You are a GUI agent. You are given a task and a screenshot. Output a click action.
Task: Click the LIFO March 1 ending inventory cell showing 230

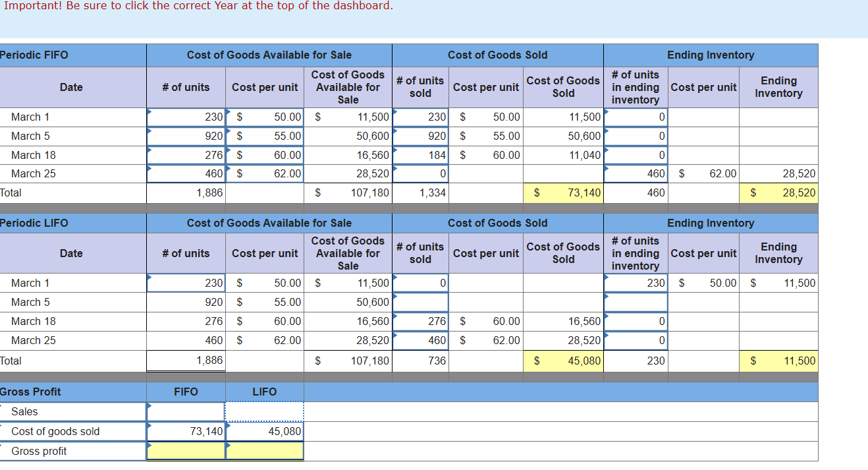click(635, 283)
